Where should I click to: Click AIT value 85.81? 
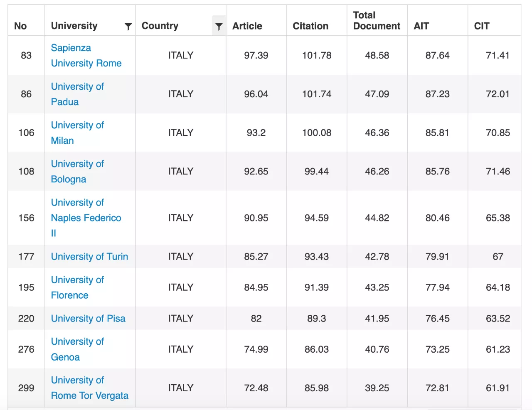438,133
